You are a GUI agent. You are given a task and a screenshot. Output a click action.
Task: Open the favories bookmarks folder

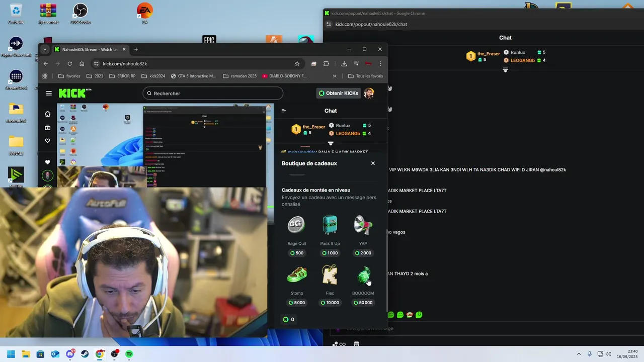[x=69, y=76]
